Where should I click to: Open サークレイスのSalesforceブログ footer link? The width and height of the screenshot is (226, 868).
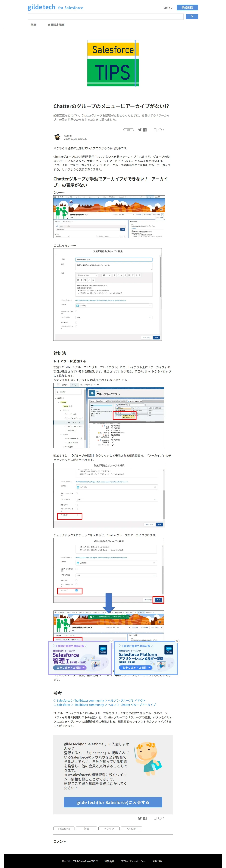click(80, 861)
